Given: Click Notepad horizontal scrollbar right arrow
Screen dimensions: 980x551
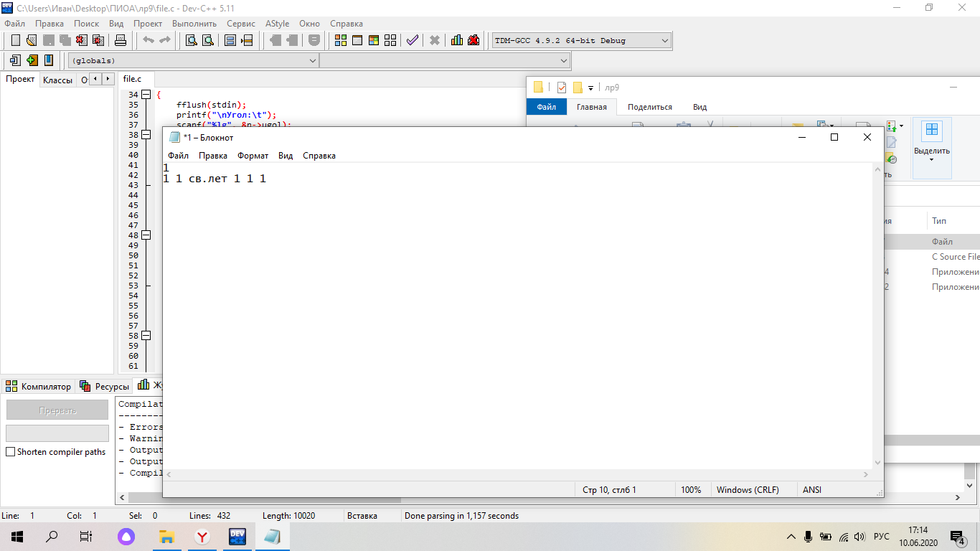Looking at the screenshot, I should tap(866, 474).
